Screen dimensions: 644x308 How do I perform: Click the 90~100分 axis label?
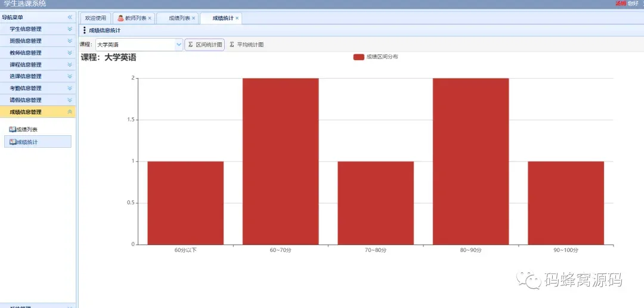tap(565, 250)
